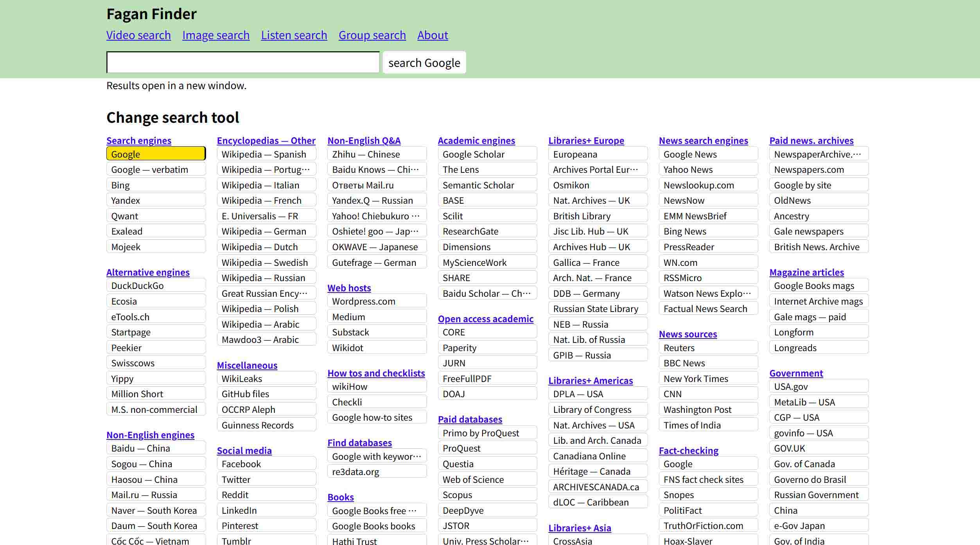
Task: Select the Qwant search engine
Action: [156, 216]
